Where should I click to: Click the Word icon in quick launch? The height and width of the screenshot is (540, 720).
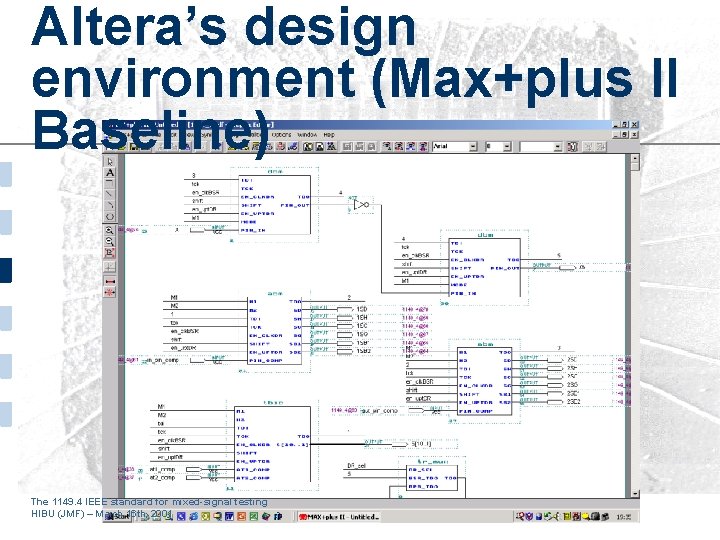(x=229, y=517)
